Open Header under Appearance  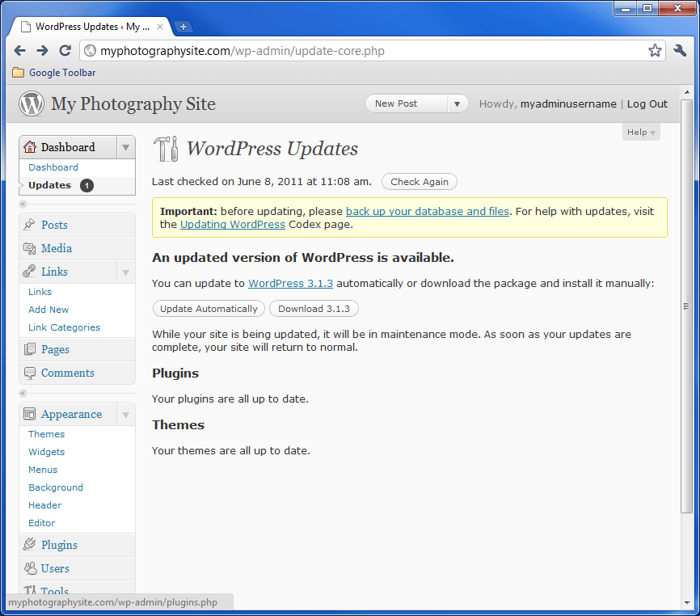point(44,506)
